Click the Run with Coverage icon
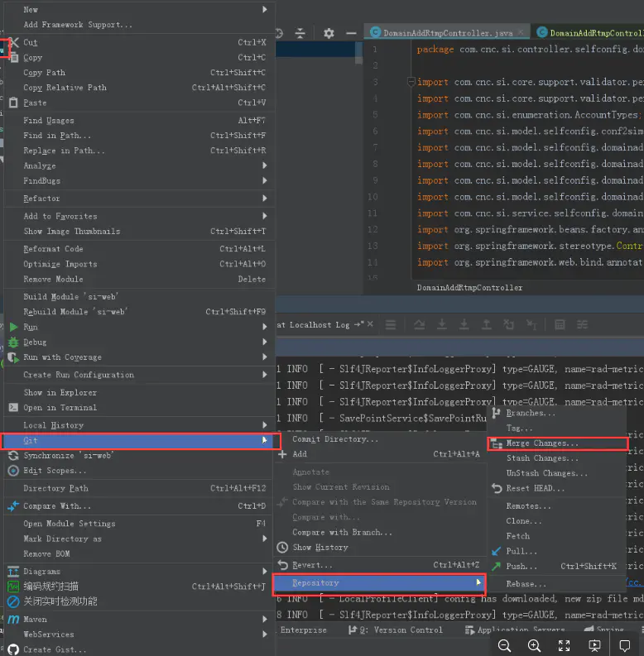The height and width of the screenshot is (656, 644). [13, 357]
